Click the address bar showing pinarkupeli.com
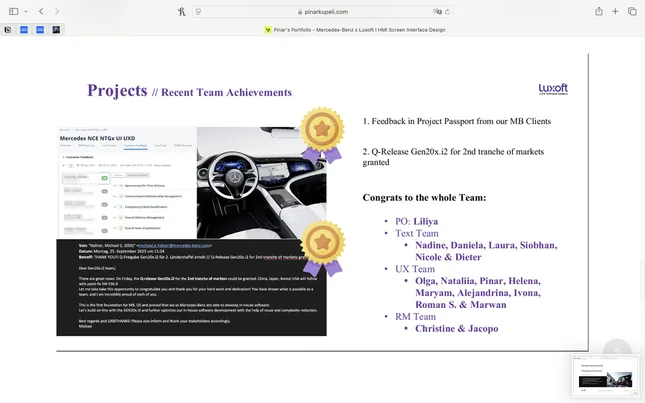Viewport: 645px width, 403px height. [x=322, y=11]
